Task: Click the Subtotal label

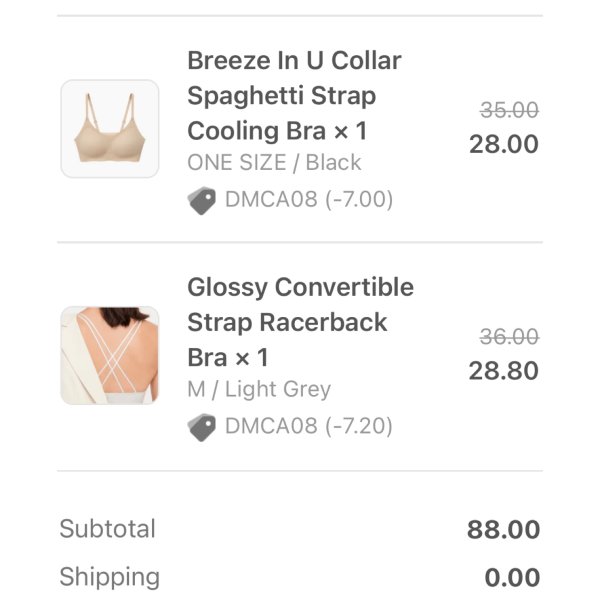Action: tap(107, 529)
